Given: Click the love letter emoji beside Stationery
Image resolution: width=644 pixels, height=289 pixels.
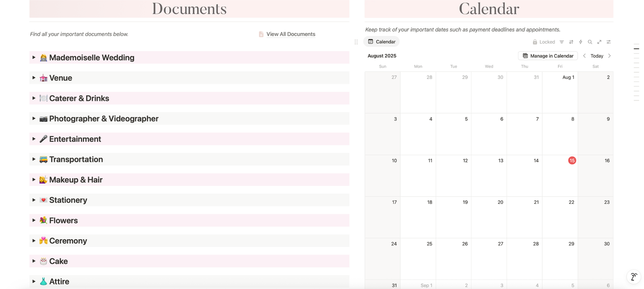Looking at the screenshot, I should [43, 200].
